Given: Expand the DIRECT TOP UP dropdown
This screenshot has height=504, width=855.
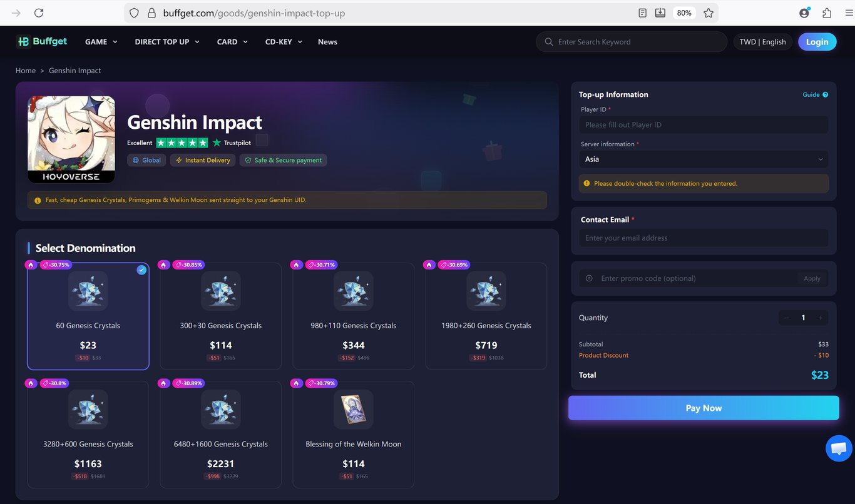Looking at the screenshot, I should pos(167,42).
